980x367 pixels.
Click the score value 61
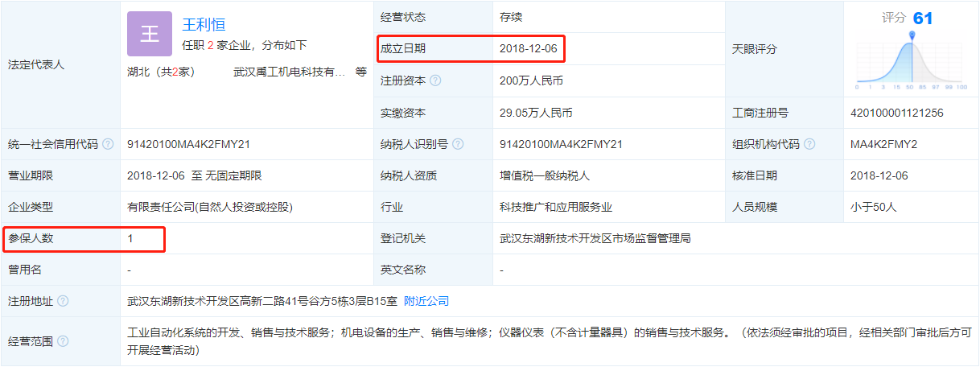pyautogui.click(x=923, y=18)
